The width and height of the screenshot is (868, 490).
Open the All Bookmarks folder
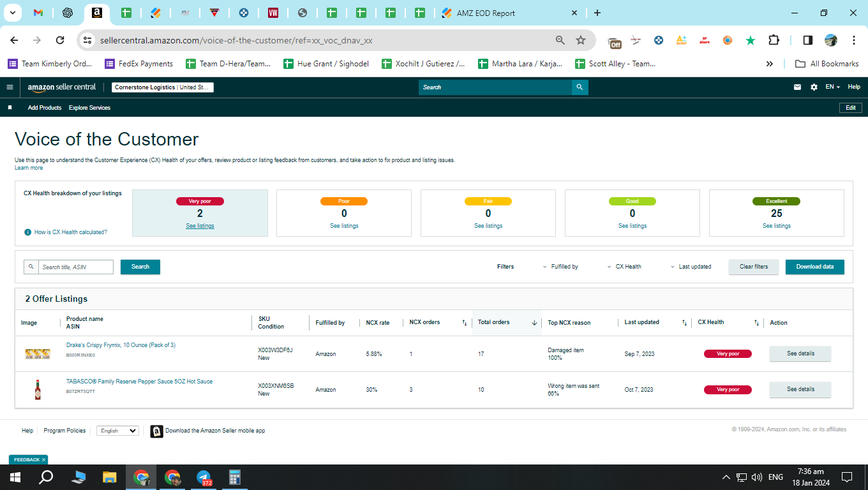tap(827, 64)
